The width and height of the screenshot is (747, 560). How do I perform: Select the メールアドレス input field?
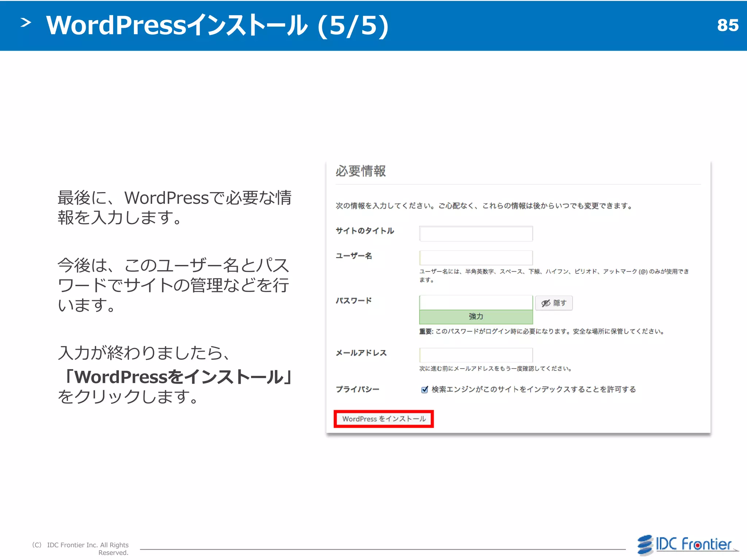476,355
